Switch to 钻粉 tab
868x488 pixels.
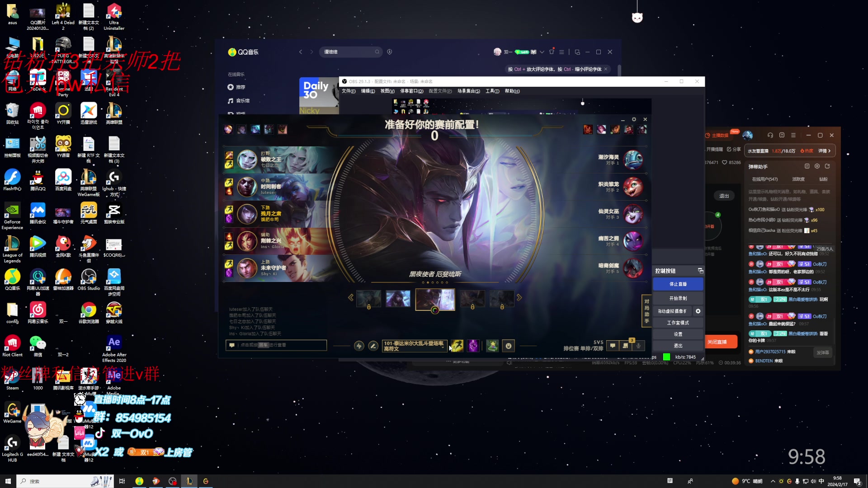824,179
